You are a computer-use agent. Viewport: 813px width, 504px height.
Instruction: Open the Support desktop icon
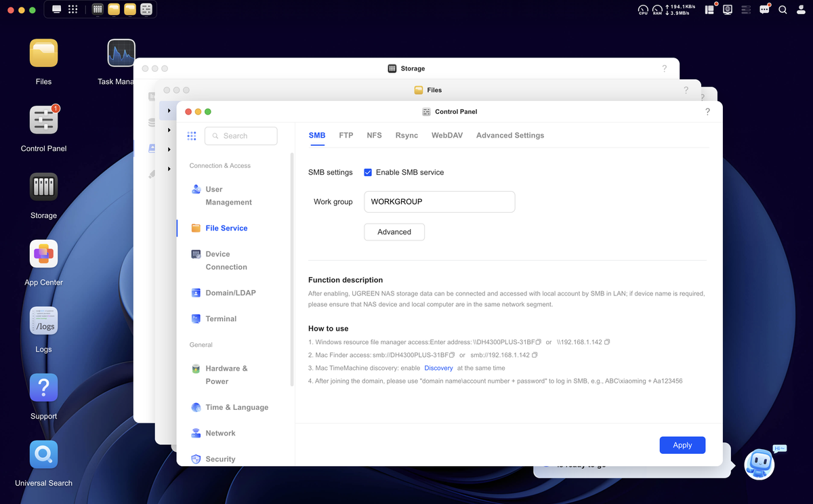[43, 388]
